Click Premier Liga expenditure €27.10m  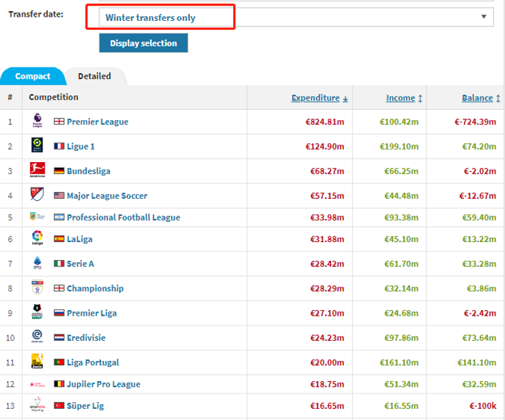click(x=327, y=313)
